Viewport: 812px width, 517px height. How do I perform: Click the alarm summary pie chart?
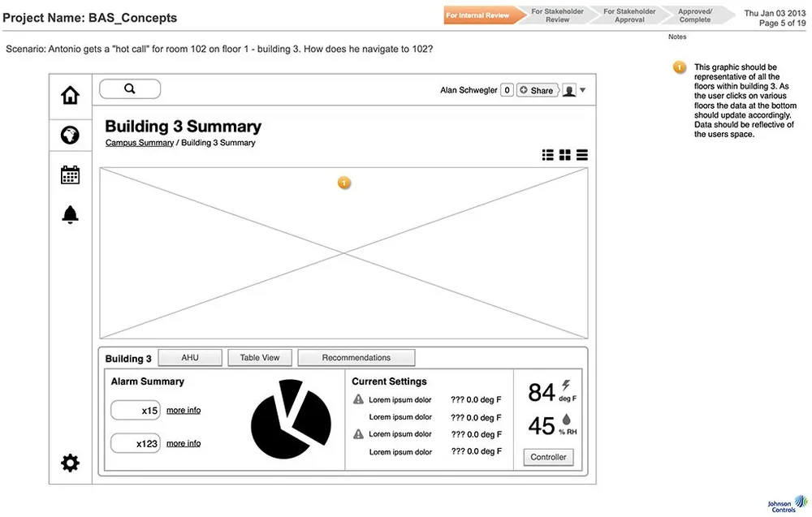pyautogui.click(x=291, y=419)
